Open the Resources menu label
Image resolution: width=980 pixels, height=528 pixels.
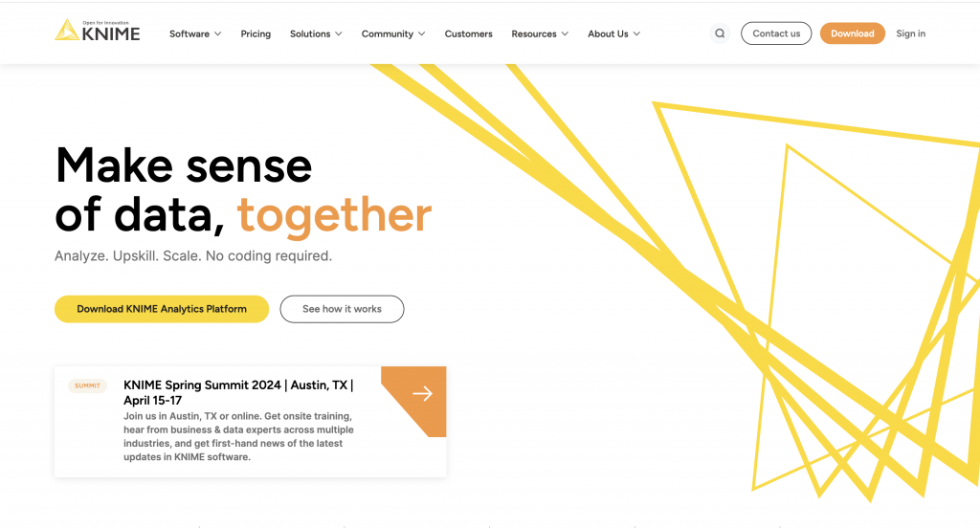coord(534,33)
